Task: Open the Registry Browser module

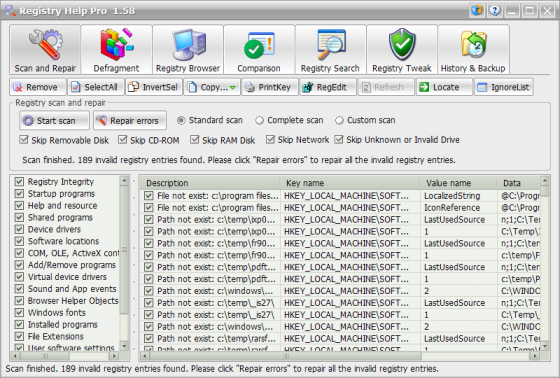Action: click(x=188, y=49)
